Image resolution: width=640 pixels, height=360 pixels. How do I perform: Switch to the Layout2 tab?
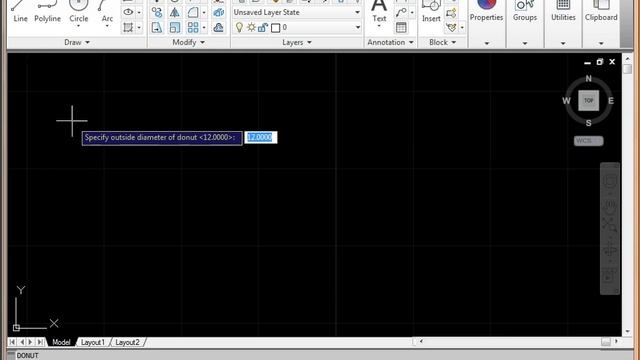pos(127,342)
